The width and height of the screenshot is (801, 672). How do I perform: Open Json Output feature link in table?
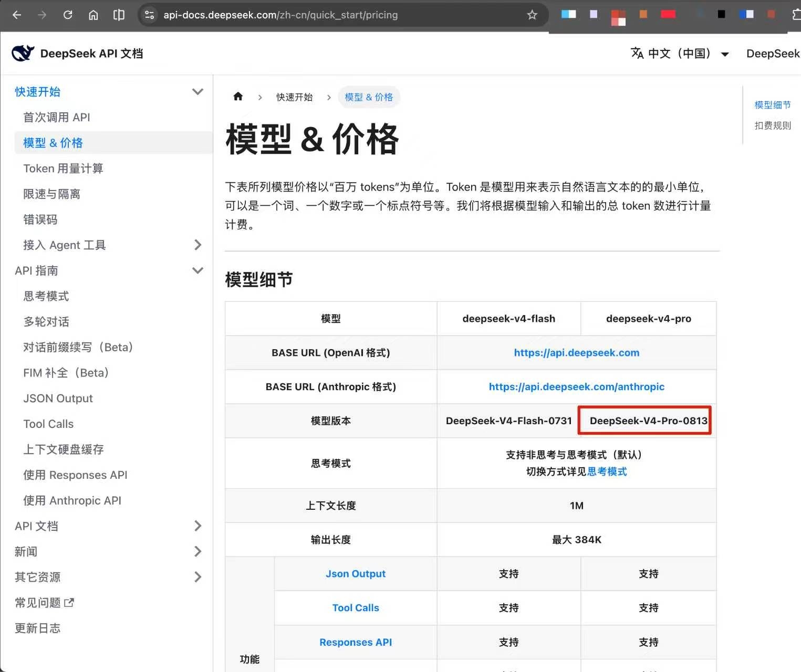pyautogui.click(x=356, y=574)
